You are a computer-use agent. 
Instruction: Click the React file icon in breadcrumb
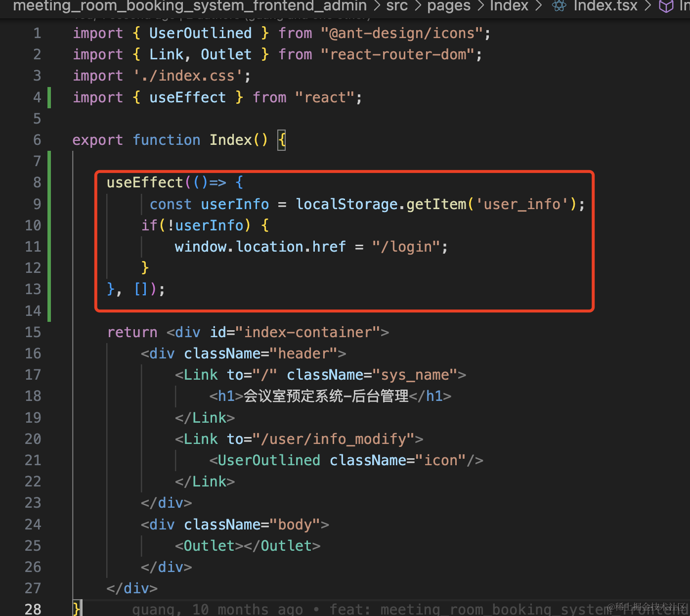click(559, 6)
